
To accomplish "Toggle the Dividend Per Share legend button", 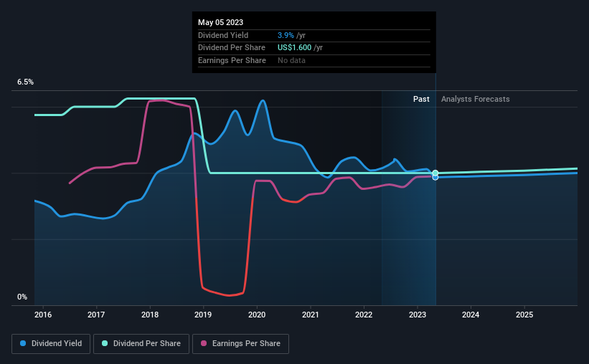I will pyautogui.click(x=141, y=344).
